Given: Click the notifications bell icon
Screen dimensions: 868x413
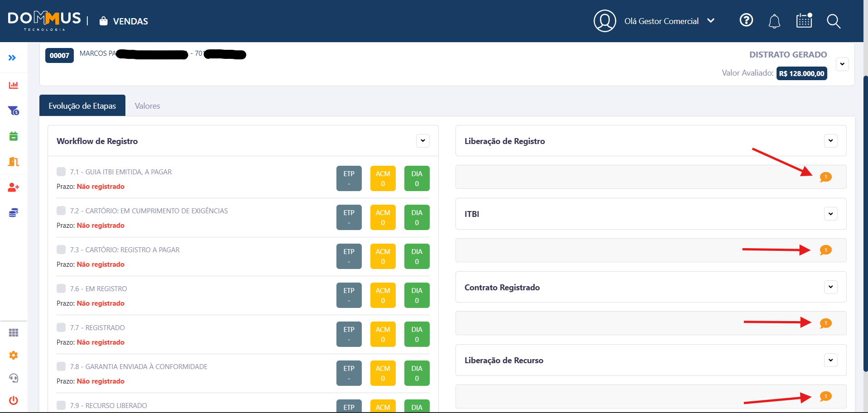Looking at the screenshot, I should (x=774, y=21).
